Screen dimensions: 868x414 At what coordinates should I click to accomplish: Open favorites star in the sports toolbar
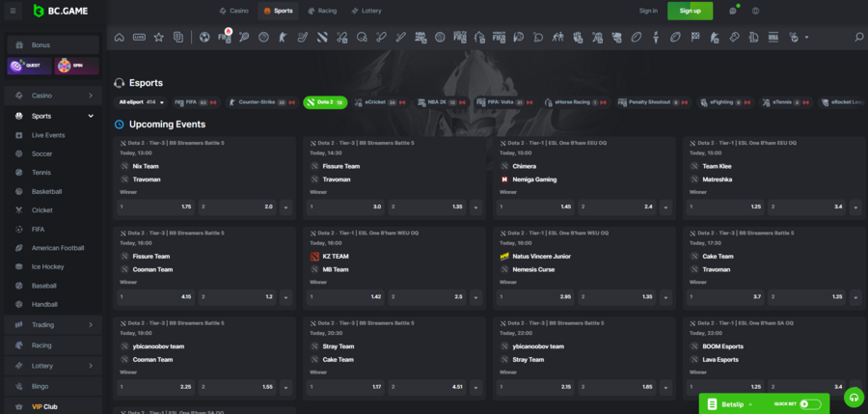click(x=159, y=37)
